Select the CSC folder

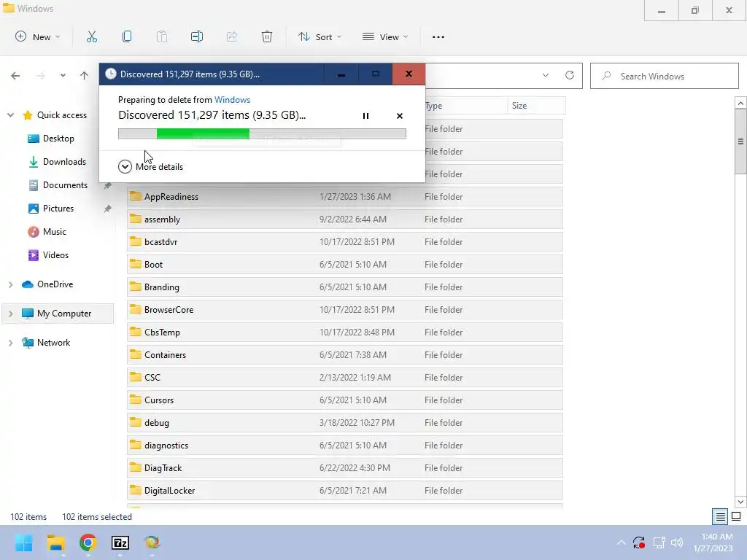tap(345, 378)
